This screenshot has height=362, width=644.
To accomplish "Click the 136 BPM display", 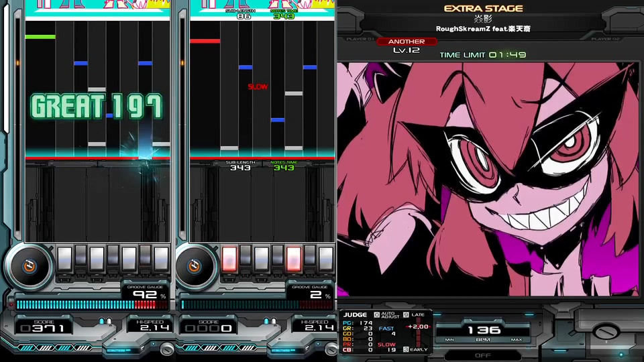I will (x=484, y=330).
